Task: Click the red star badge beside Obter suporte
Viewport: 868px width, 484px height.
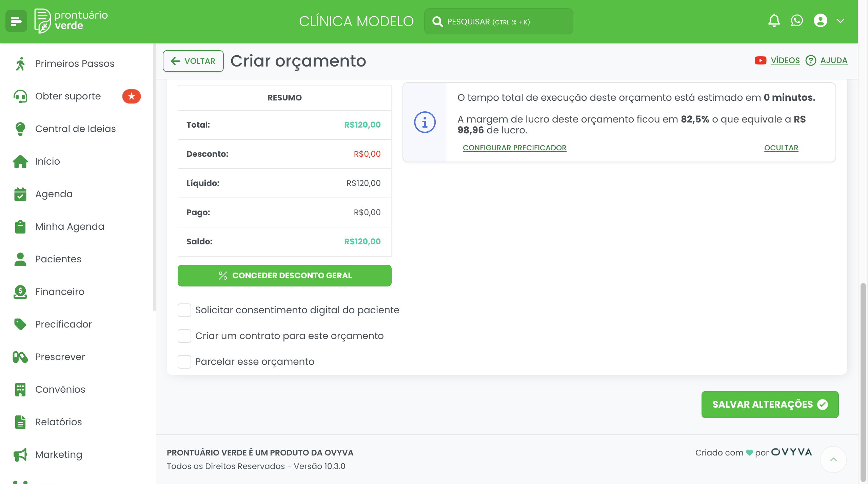Action: 132,96
